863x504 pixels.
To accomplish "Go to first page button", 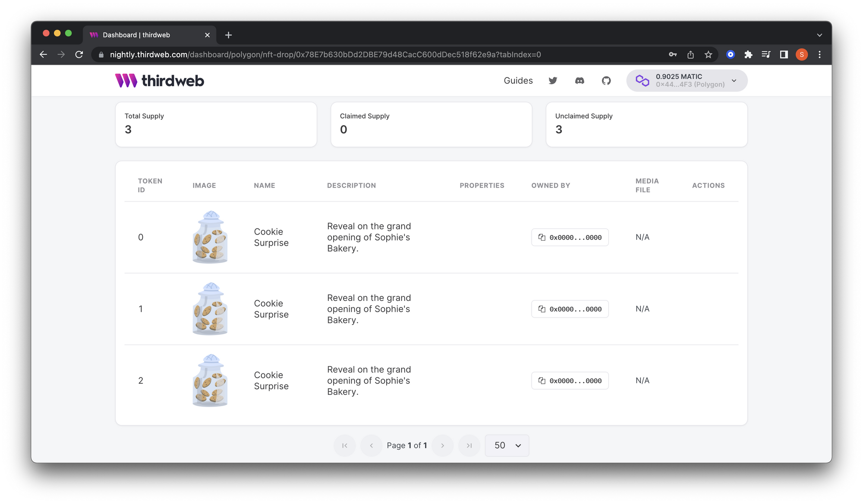I will (345, 445).
